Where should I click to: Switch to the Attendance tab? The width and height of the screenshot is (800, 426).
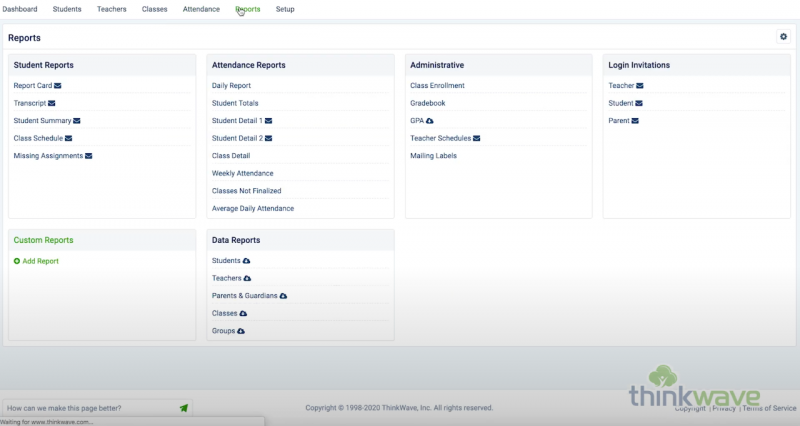(201, 9)
